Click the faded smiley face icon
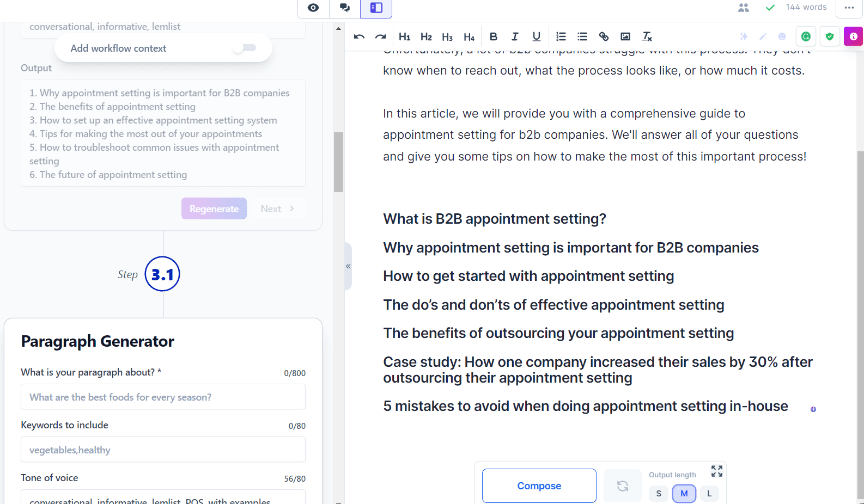Image resolution: width=864 pixels, height=504 pixels. click(782, 36)
